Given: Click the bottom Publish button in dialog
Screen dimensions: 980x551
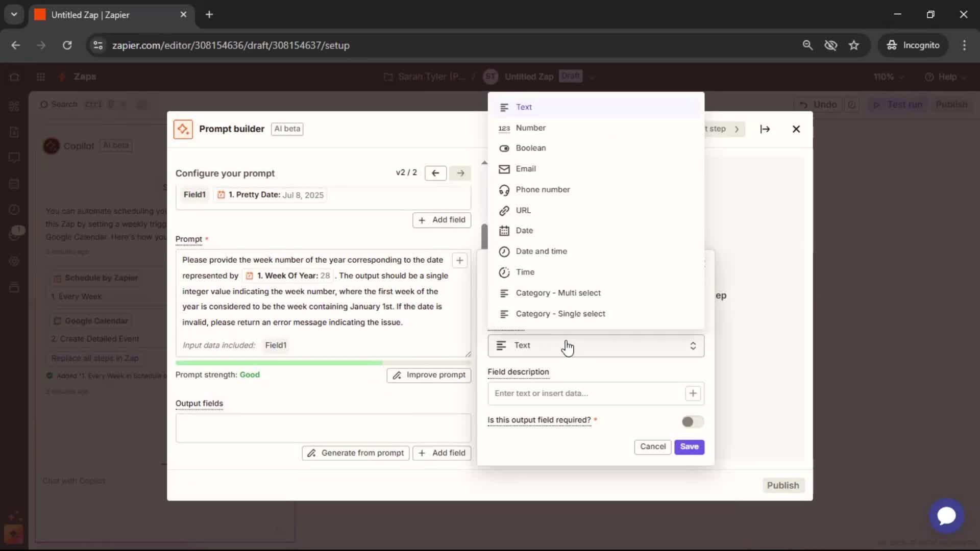Looking at the screenshot, I should coord(783,485).
